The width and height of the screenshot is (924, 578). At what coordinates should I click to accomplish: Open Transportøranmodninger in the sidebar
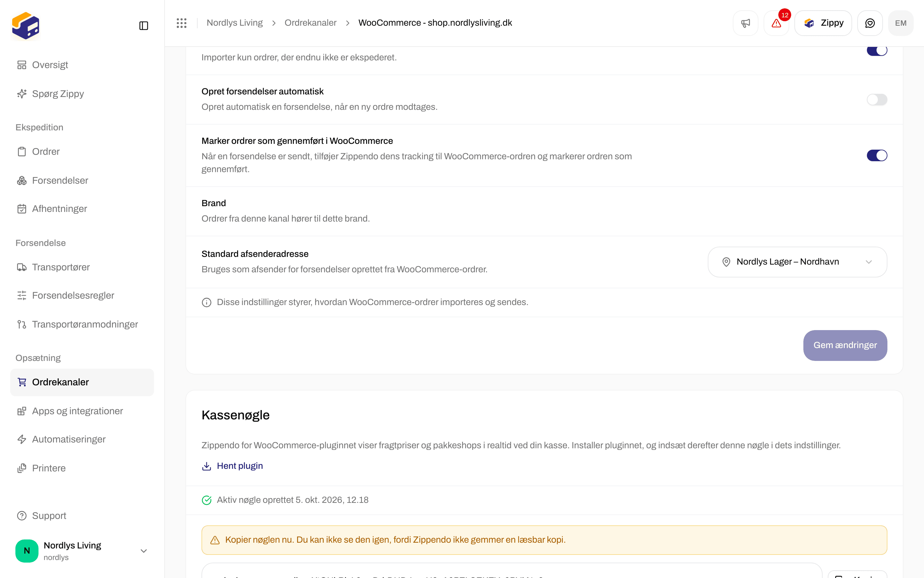[x=82, y=324]
